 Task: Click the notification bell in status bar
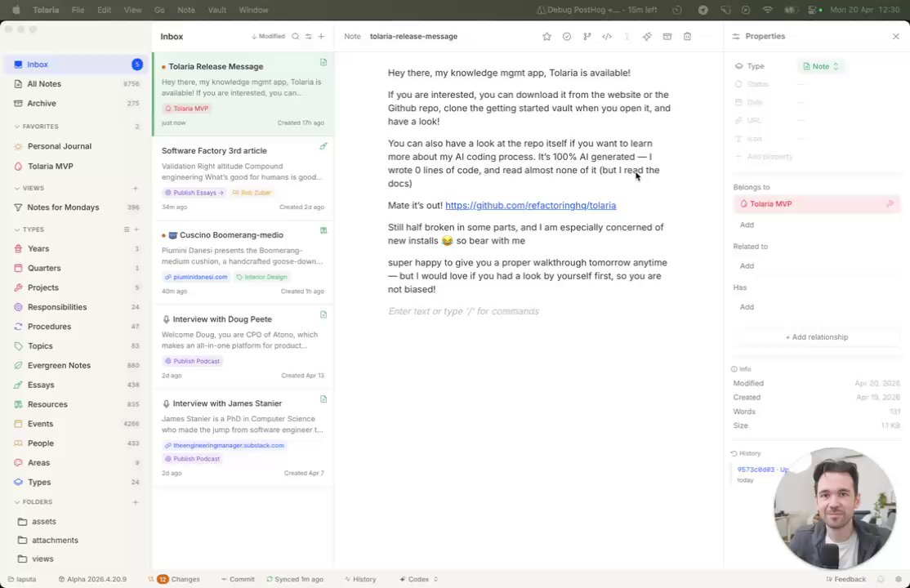tap(881, 579)
